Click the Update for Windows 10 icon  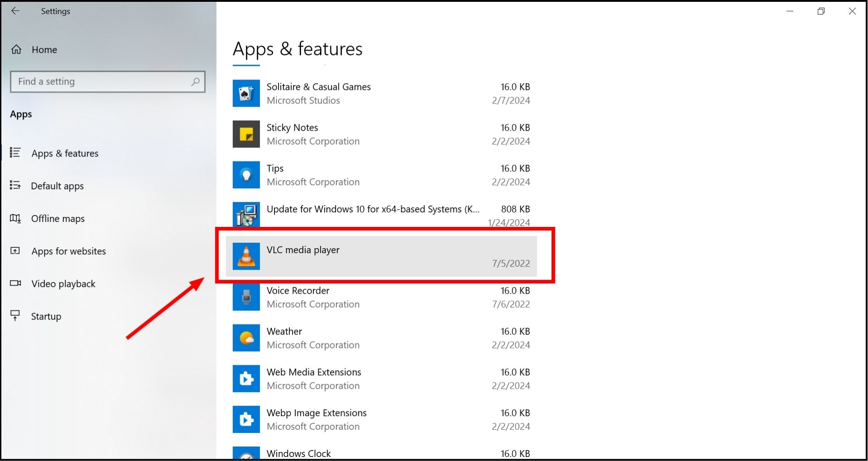pyautogui.click(x=246, y=215)
